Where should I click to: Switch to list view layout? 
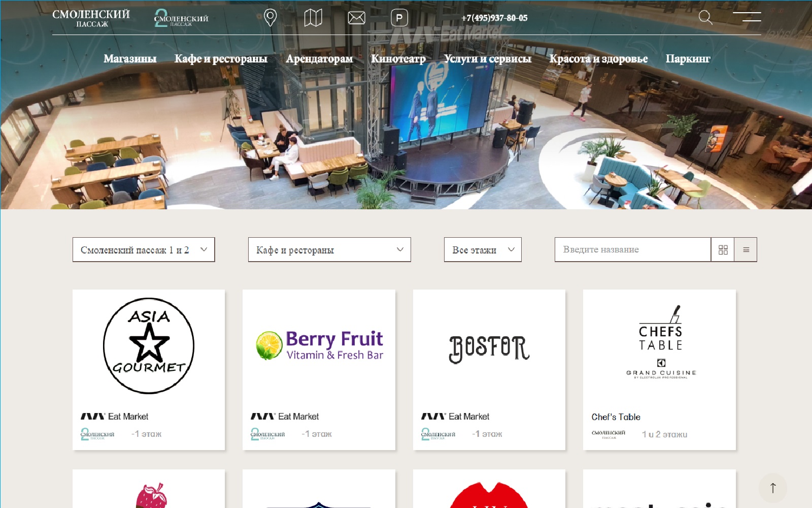[746, 249]
